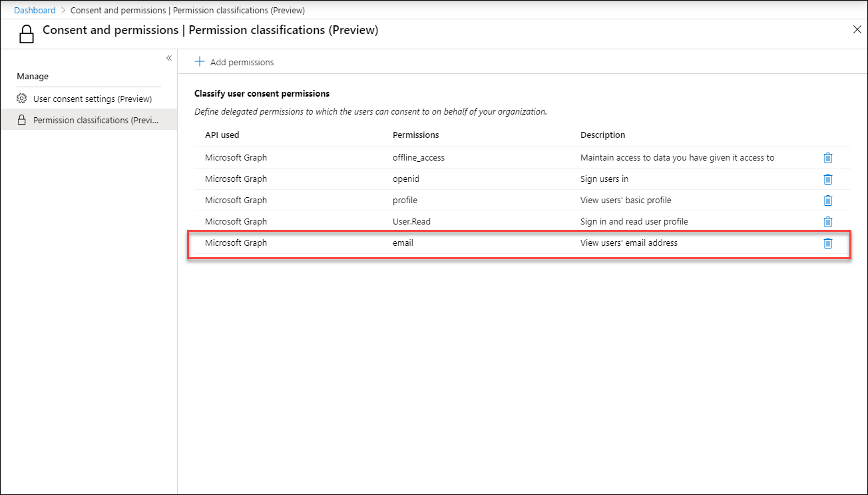Click the plus icon for Add permissions
Viewport: 868px width, 495px height.
coord(199,61)
